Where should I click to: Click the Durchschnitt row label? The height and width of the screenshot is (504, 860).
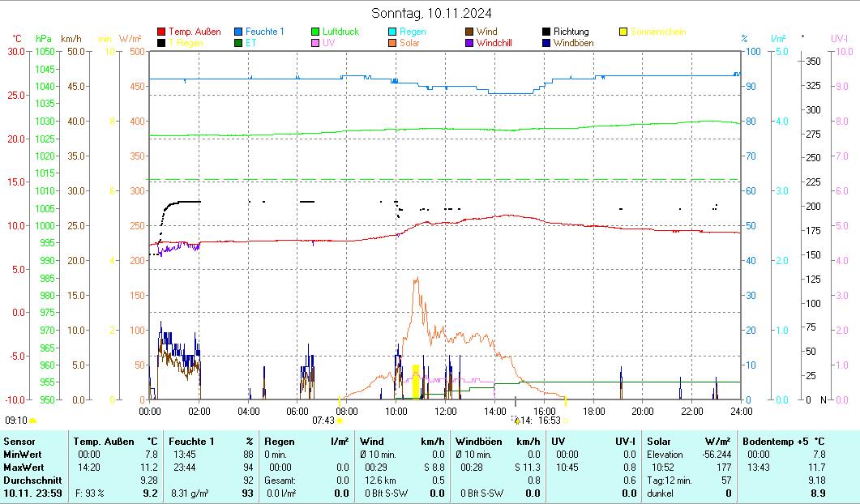pyautogui.click(x=30, y=481)
